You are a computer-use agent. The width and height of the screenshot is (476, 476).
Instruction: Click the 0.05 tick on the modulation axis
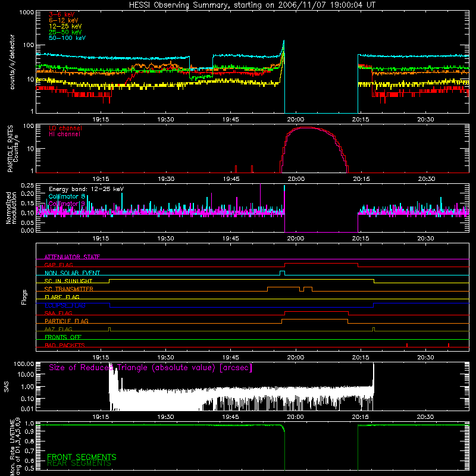(27, 223)
